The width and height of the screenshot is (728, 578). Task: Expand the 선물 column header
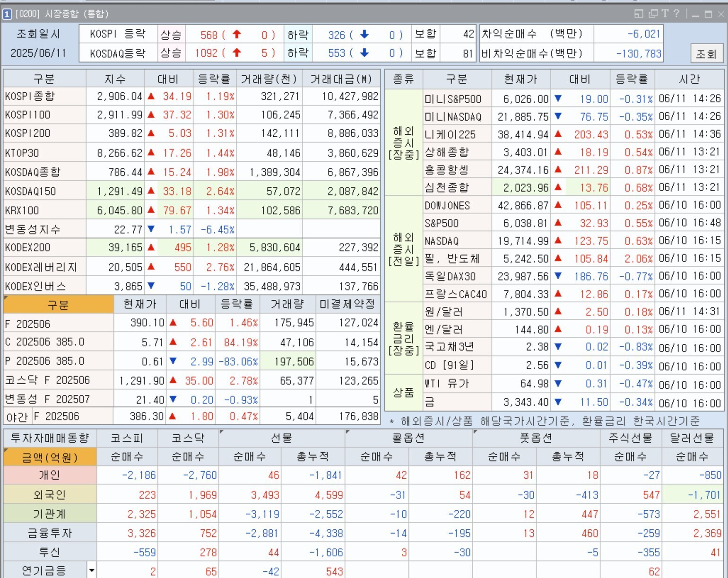coord(281,438)
